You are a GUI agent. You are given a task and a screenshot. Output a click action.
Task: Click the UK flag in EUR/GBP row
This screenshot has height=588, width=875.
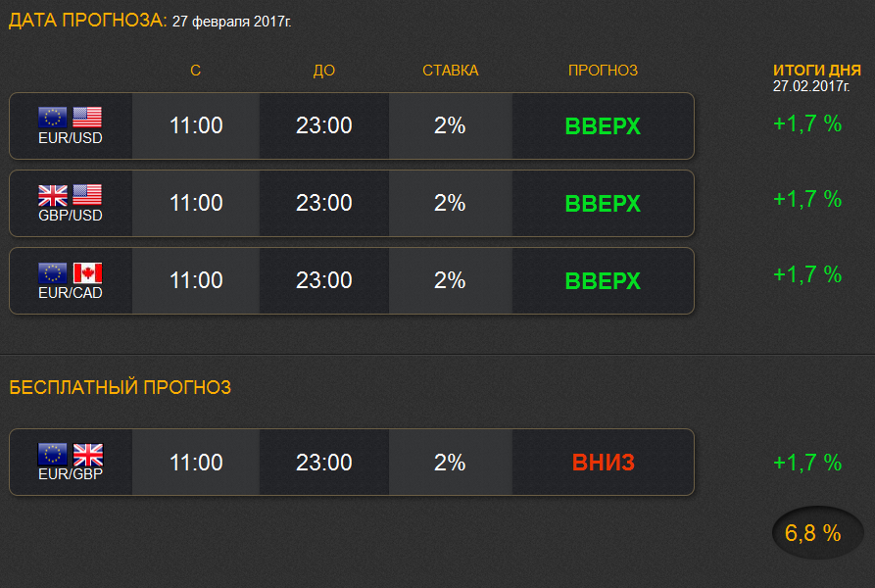tap(88, 455)
